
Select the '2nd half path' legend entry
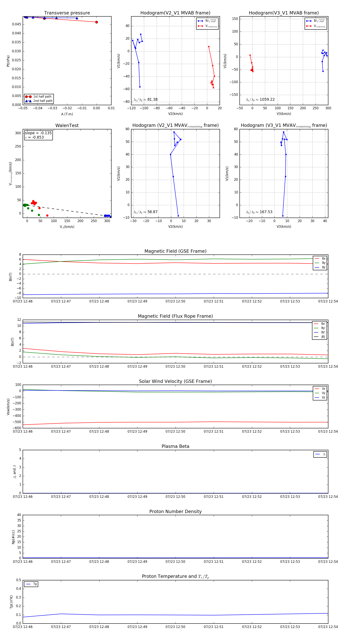tap(39, 101)
